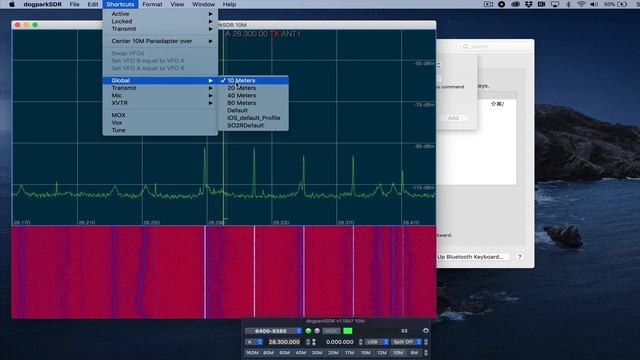Select the 60M band button
The width and height of the screenshot is (640, 360).
click(x=284, y=353)
